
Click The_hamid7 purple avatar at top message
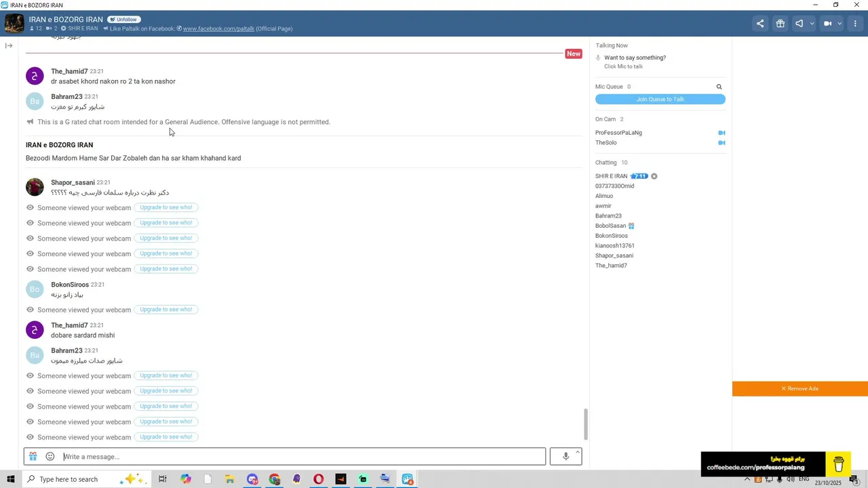35,76
